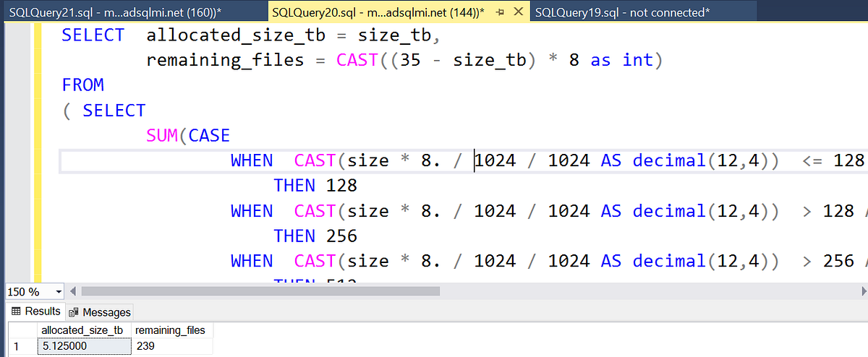Select row 1 header in the results grid

click(22, 346)
